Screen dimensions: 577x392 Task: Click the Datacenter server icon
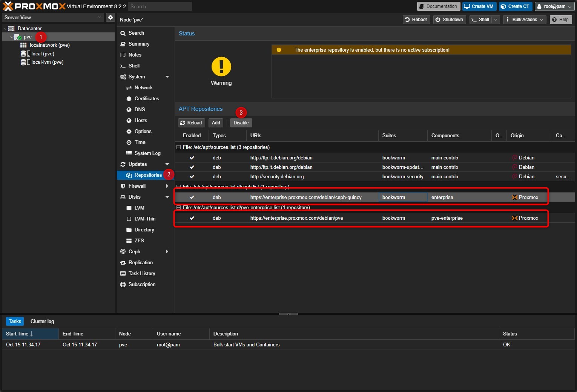click(x=11, y=28)
